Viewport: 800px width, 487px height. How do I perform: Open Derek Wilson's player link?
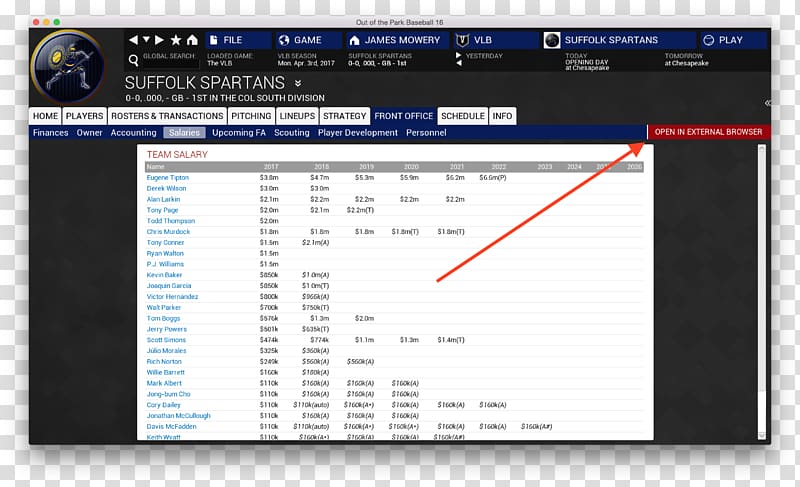(166, 188)
